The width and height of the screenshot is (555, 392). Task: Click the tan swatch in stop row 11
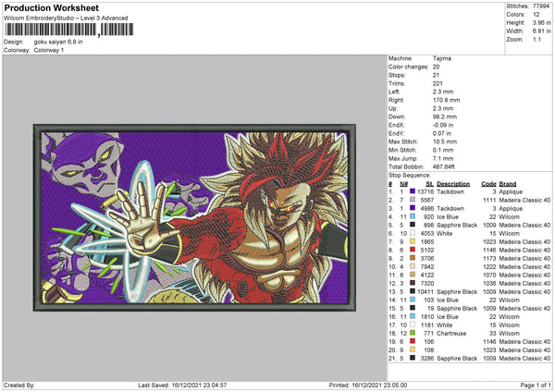coord(413,275)
